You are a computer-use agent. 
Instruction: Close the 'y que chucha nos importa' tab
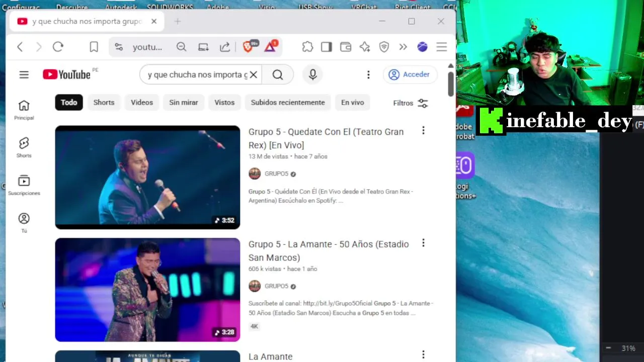pos(154,21)
